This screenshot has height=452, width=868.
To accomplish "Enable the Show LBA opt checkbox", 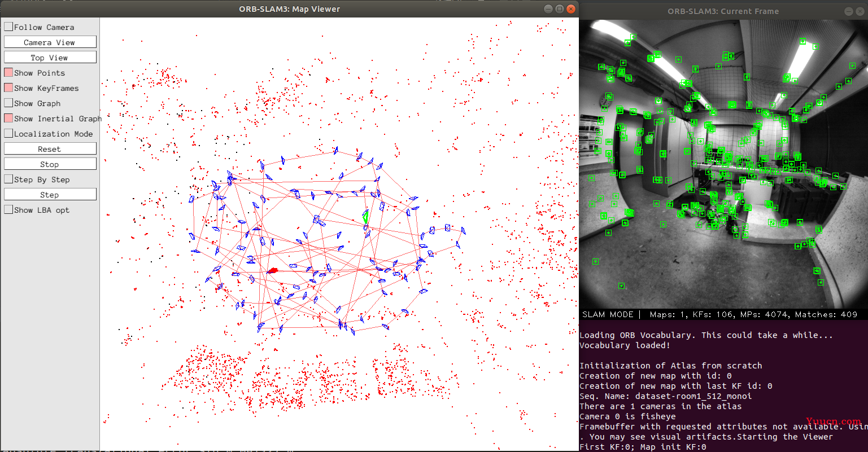I will pyautogui.click(x=8, y=210).
